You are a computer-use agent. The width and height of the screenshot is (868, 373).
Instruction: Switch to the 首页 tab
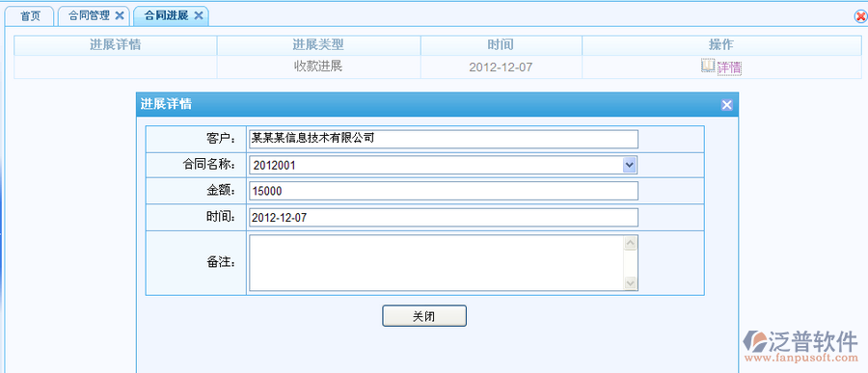(30, 16)
